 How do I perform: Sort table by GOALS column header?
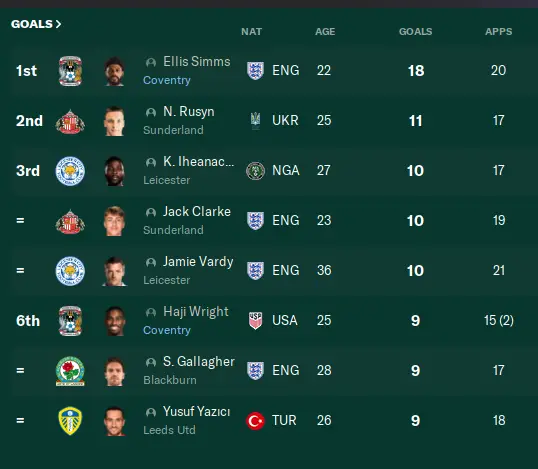coord(416,32)
